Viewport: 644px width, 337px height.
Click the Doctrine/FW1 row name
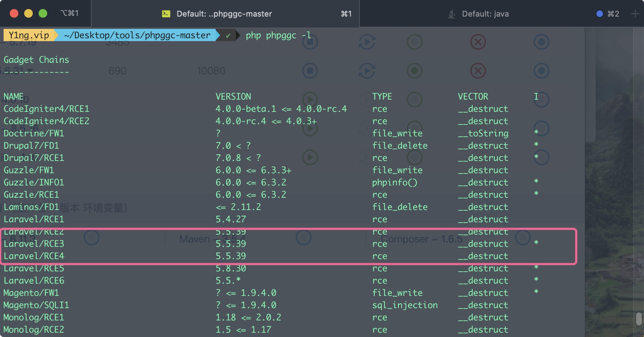(x=34, y=134)
